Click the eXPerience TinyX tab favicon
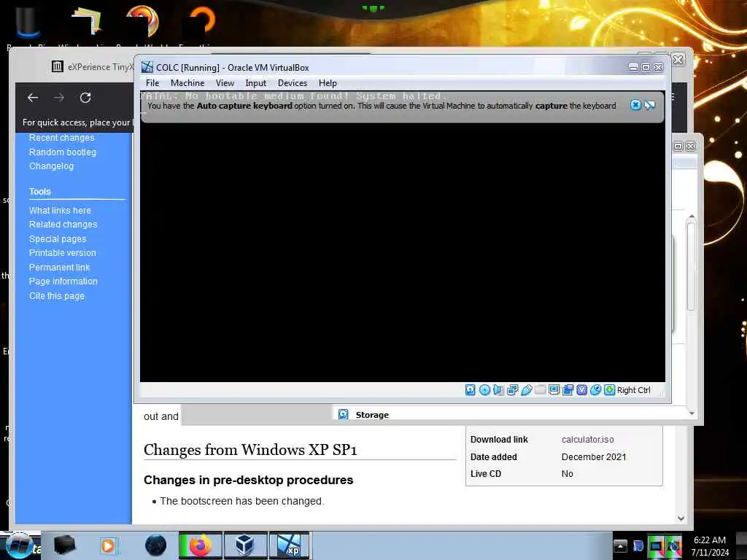 57,66
